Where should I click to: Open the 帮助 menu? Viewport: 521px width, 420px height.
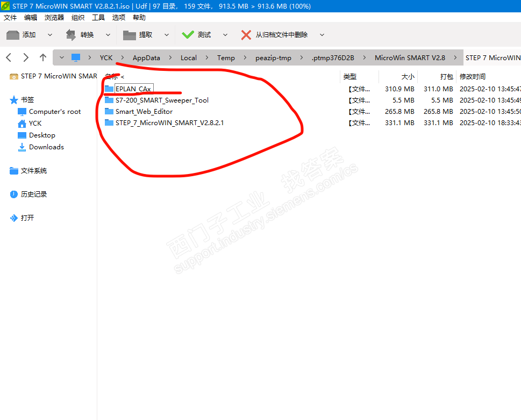[x=139, y=18]
